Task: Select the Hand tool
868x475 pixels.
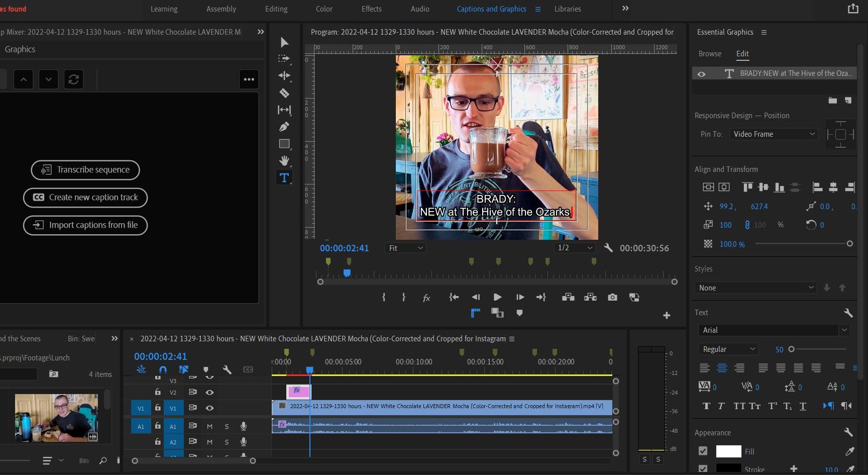Action: [284, 160]
